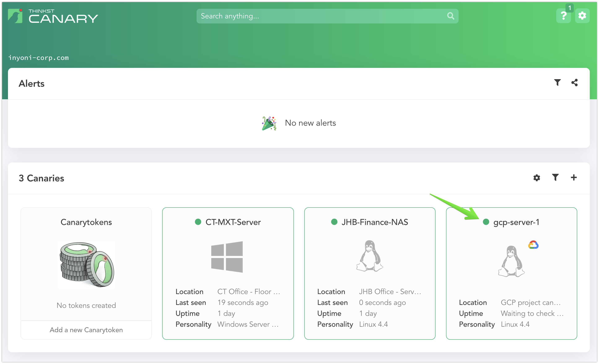Click 'Windows Server …' personality value
This screenshot has width=599, height=364.
[x=248, y=324]
